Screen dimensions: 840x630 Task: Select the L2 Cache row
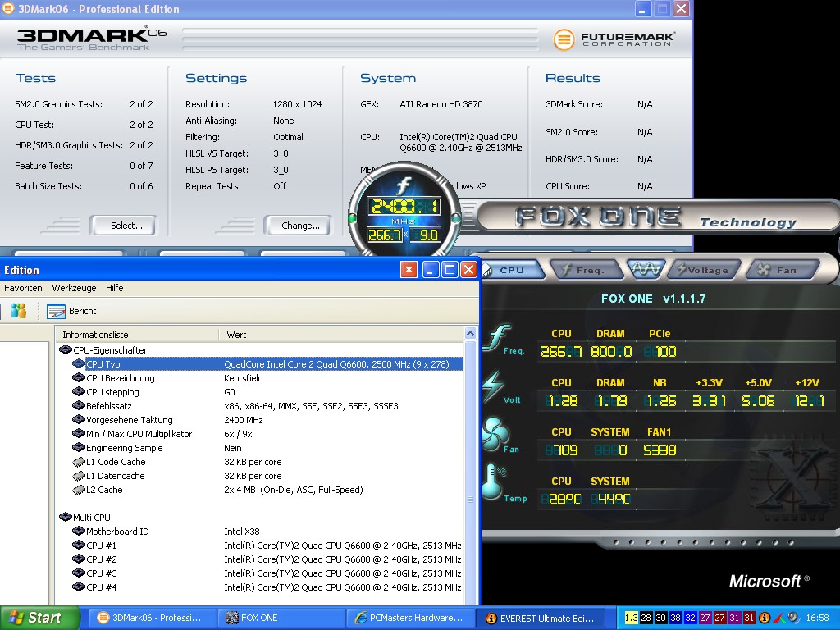267,489
